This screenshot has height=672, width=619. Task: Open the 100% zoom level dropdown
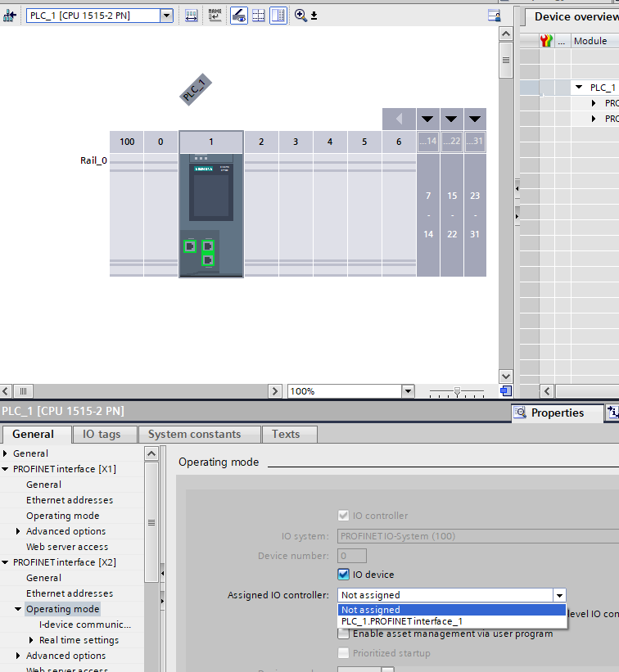[x=408, y=391]
